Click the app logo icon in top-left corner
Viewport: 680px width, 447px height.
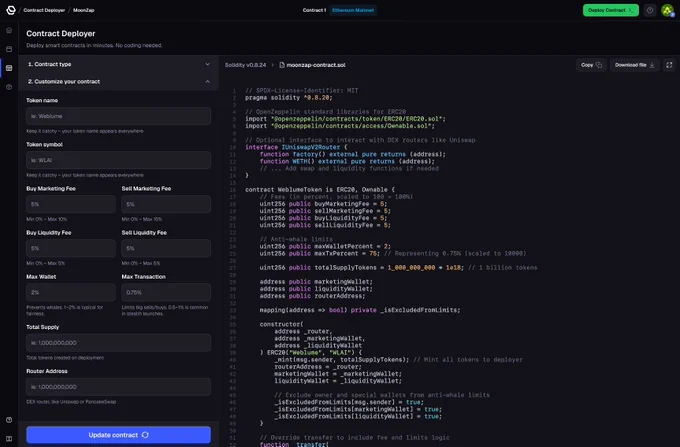(11, 10)
